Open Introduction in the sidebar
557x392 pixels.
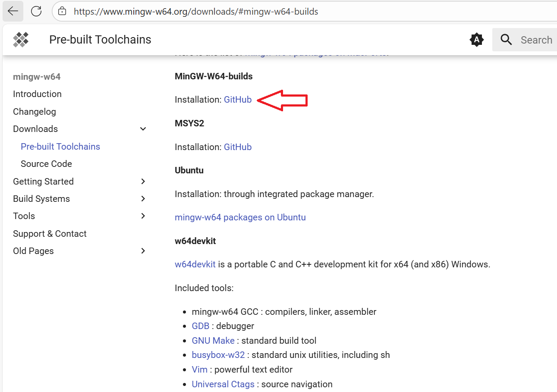(37, 94)
